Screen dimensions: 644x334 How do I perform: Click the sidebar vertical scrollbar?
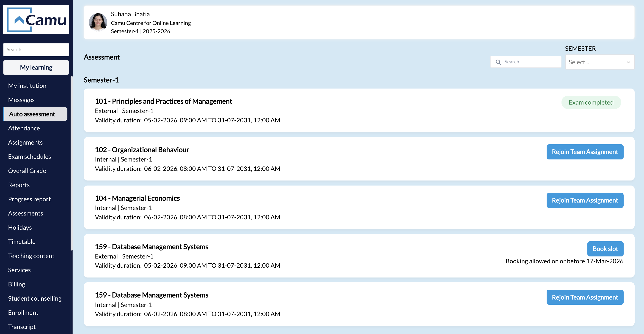coord(72,162)
